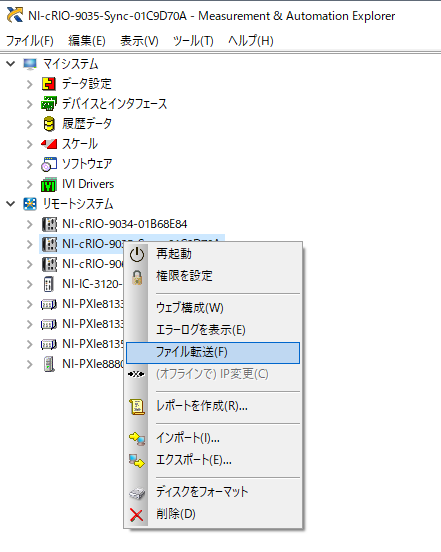Viewport: 441px width, 552px height.
Task: Expand the NI-cRIO-9034-01B68E84 node
Action: click(30, 224)
